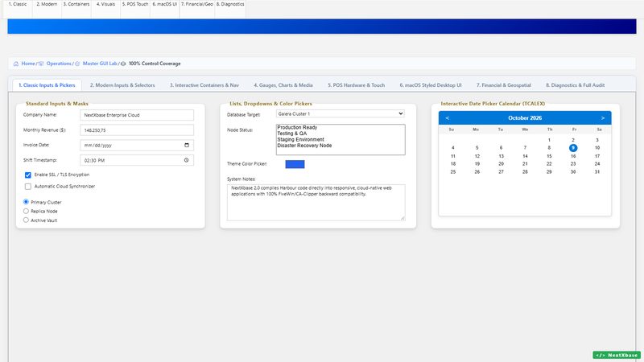The image size is (644, 362).
Task: Click the Home breadcrumb house icon
Action: [16, 64]
